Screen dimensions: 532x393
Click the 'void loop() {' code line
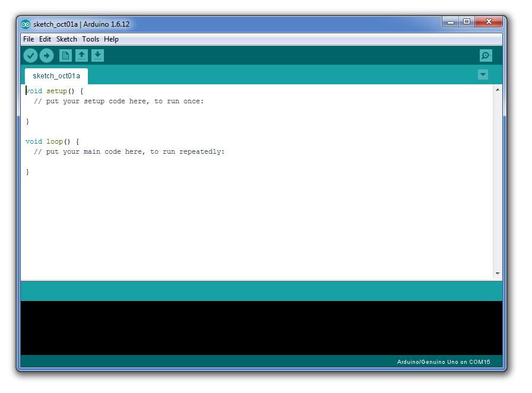tap(53, 142)
